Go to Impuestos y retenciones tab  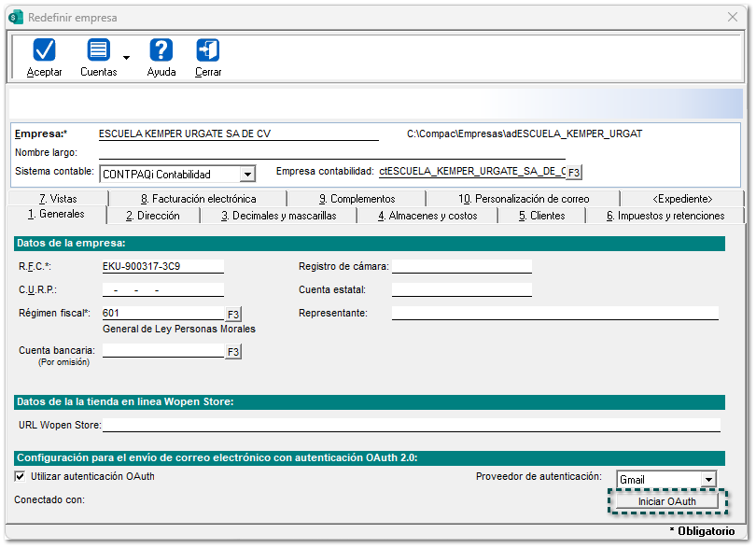665,216
